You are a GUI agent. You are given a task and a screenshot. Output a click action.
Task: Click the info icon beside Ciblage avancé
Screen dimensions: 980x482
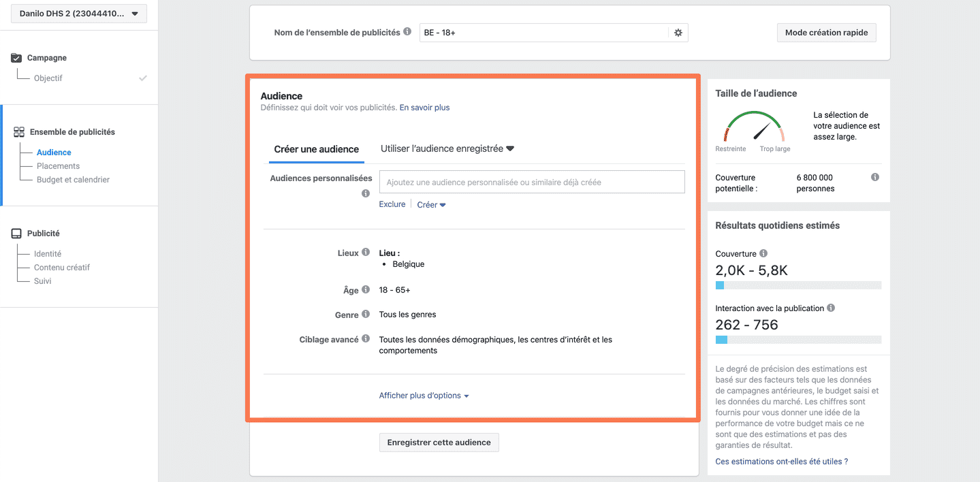coord(366,339)
